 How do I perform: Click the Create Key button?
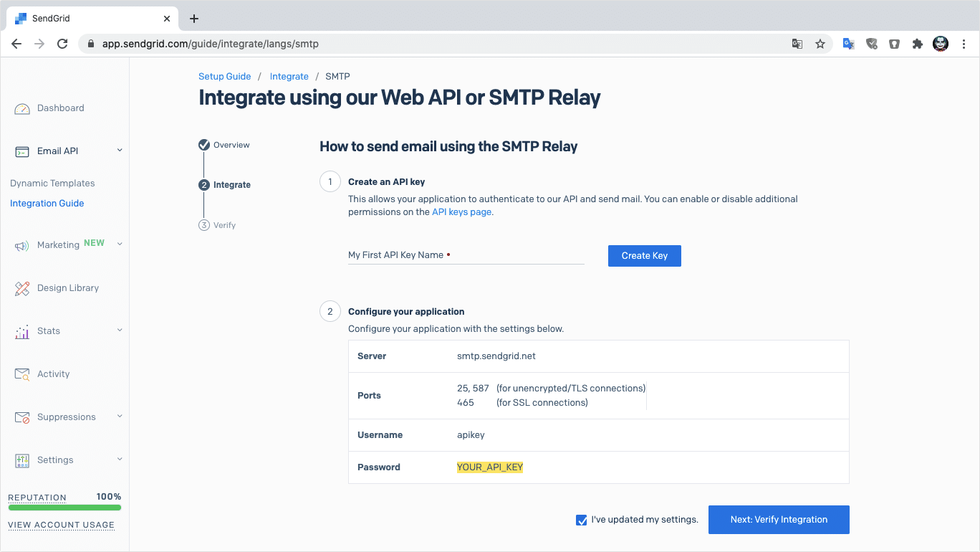[x=645, y=256]
